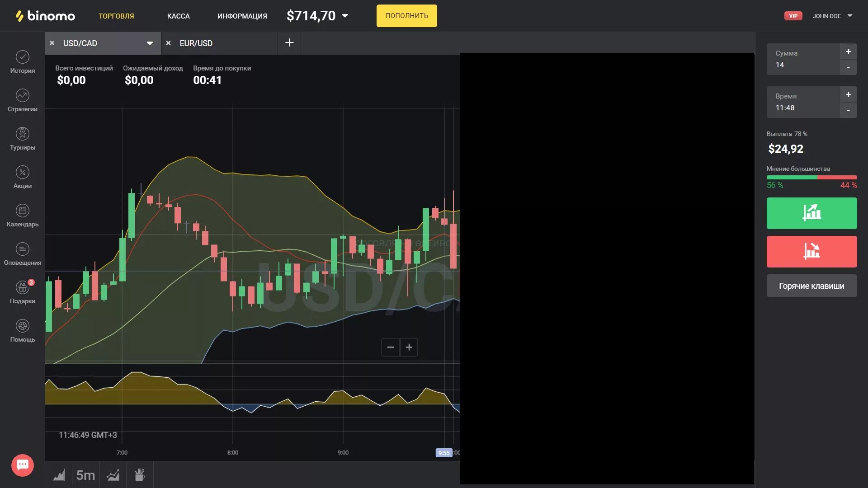The height and width of the screenshot is (488, 868).
Task: Open the Подарки gift icon
Action: click(x=22, y=288)
